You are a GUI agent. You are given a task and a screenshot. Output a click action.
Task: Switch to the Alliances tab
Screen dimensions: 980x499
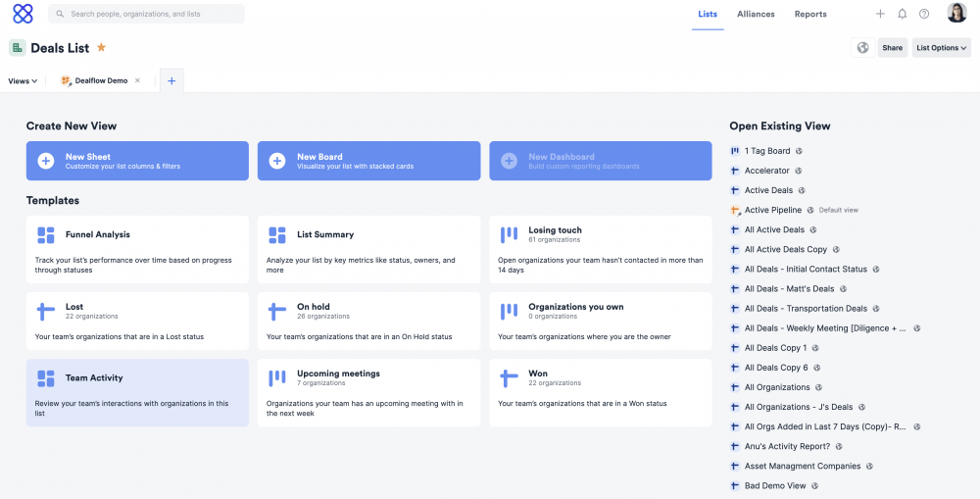click(756, 14)
